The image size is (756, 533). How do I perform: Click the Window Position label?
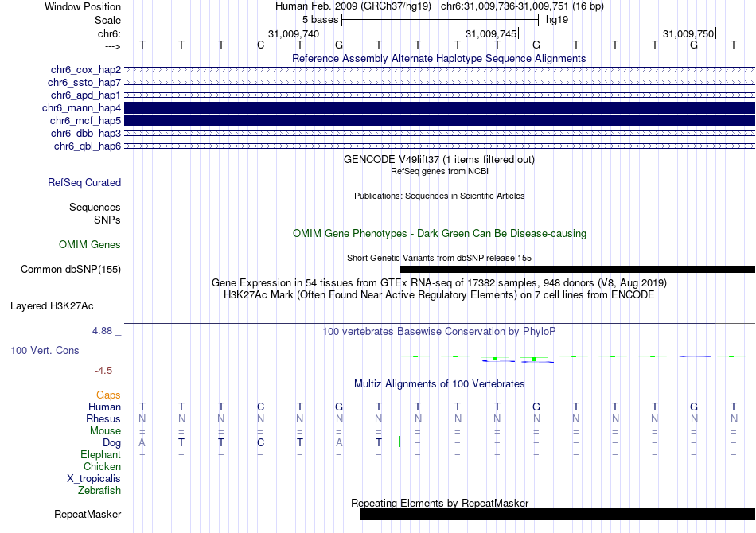pos(83,6)
